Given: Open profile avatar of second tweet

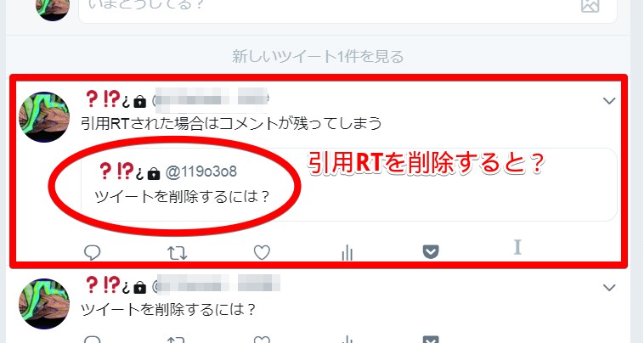Looking at the screenshot, I should pyautogui.click(x=44, y=304).
